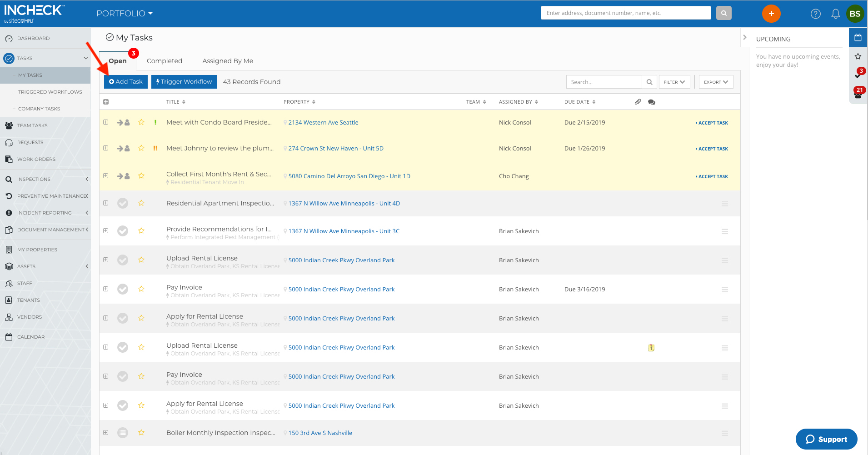This screenshot has width=868, height=455.
Task: Expand the Meet with Condo Board row
Action: [106, 122]
